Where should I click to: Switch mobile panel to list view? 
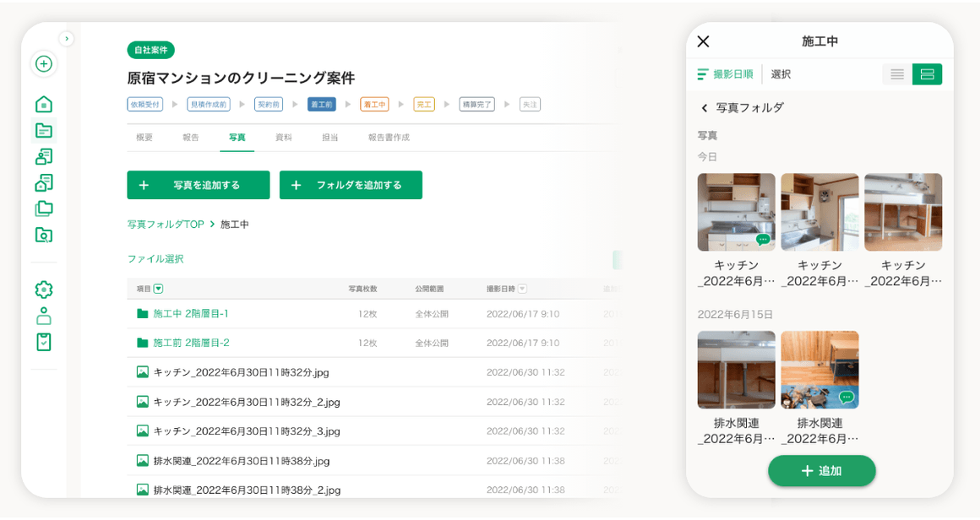897,74
